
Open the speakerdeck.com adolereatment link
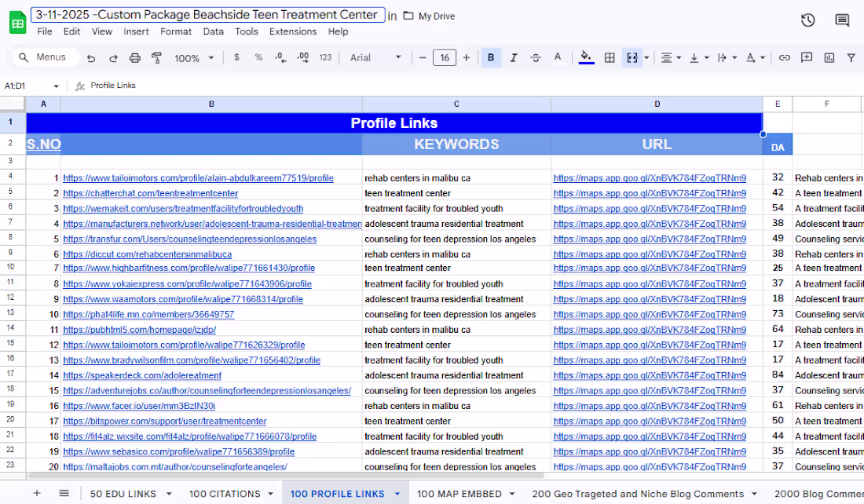pos(142,375)
